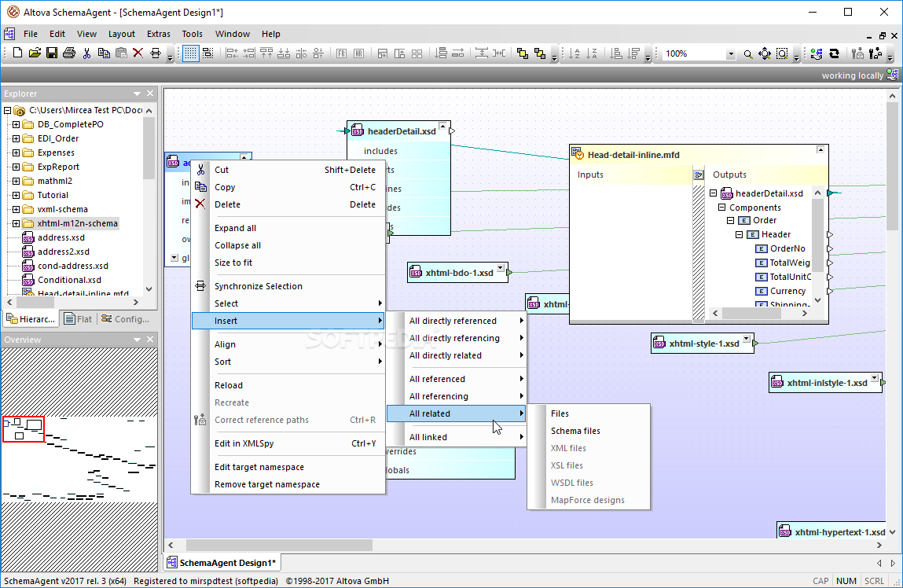This screenshot has height=588, width=903.
Task: Click the Send to back toolbar icon
Action: 540,53
